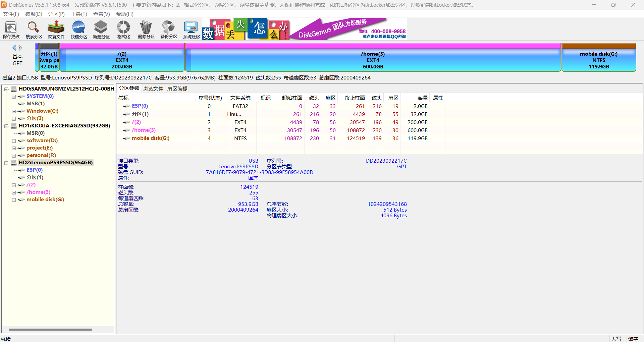Select software(D:) in the disk tree

tap(42, 140)
